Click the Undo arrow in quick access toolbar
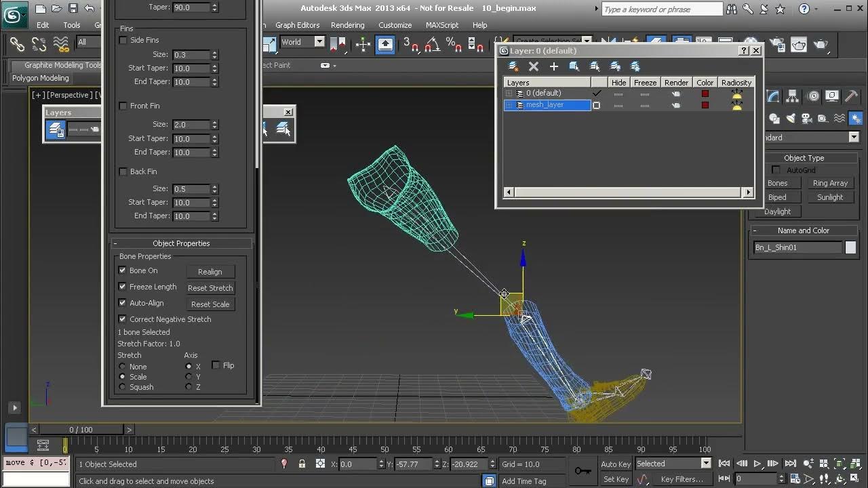This screenshot has width=868, height=488. pos(89,9)
